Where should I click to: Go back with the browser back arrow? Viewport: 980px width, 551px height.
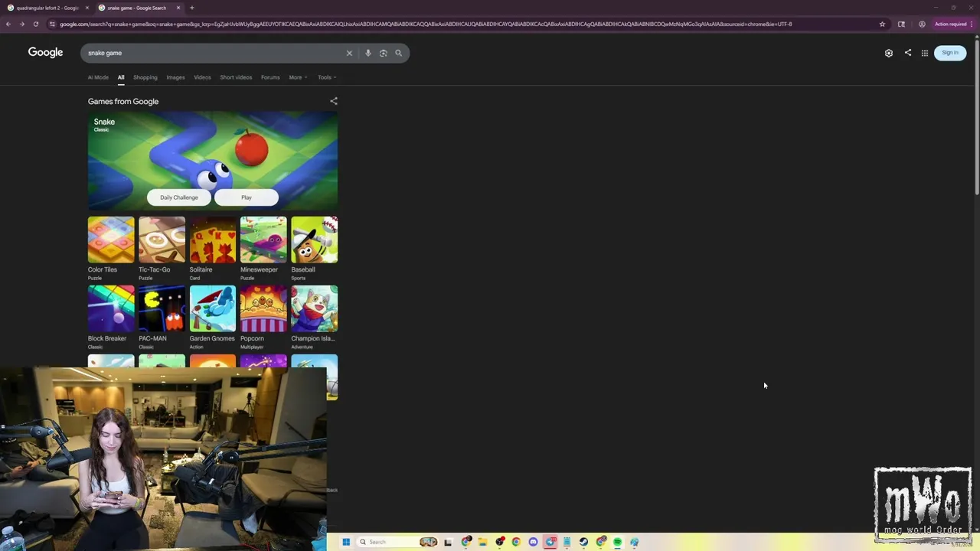8,24
